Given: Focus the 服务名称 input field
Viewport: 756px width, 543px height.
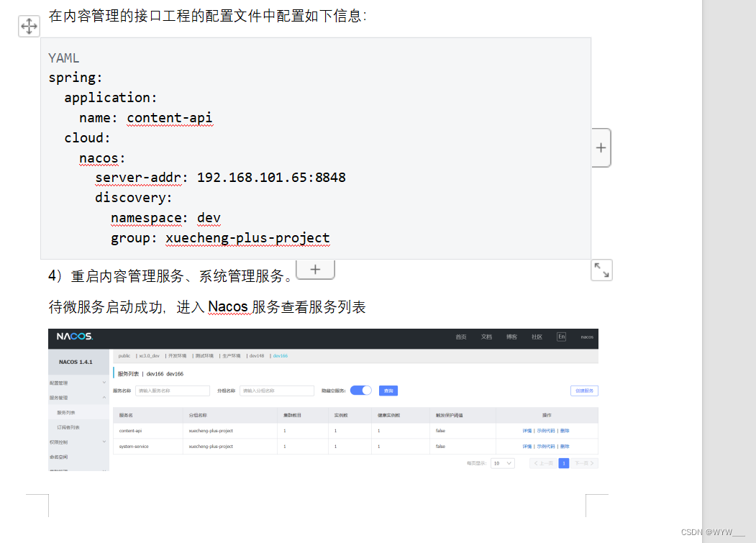Looking at the screenshot, I should pyautogui.click(x=173, y=391).
